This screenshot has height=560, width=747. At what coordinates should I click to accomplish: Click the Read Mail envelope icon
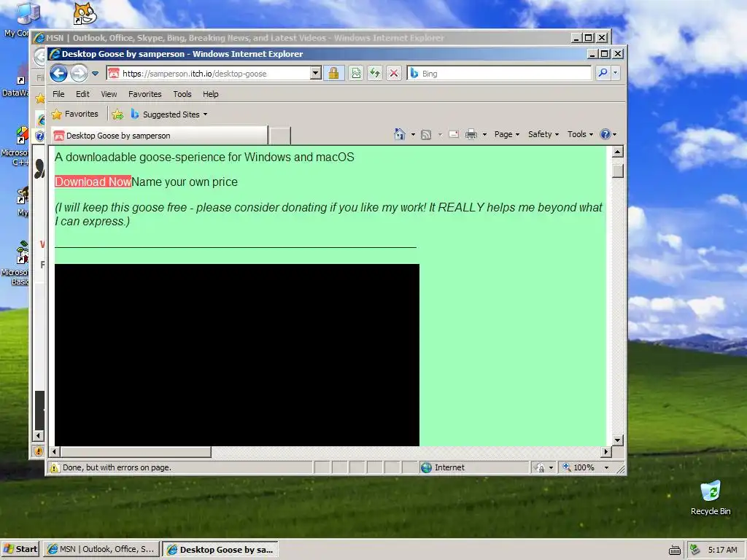(x=454, y=134)
